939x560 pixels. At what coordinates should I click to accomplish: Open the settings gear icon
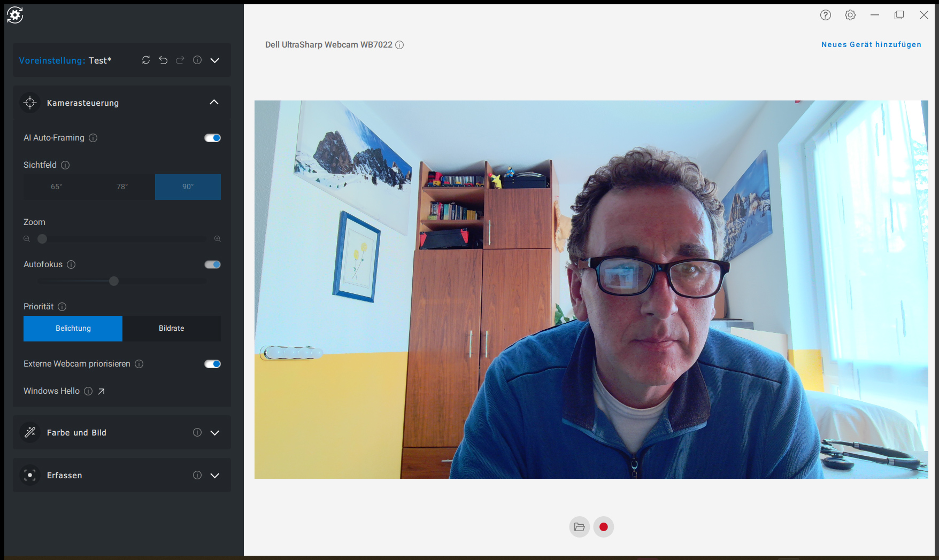tap(850, 15)
